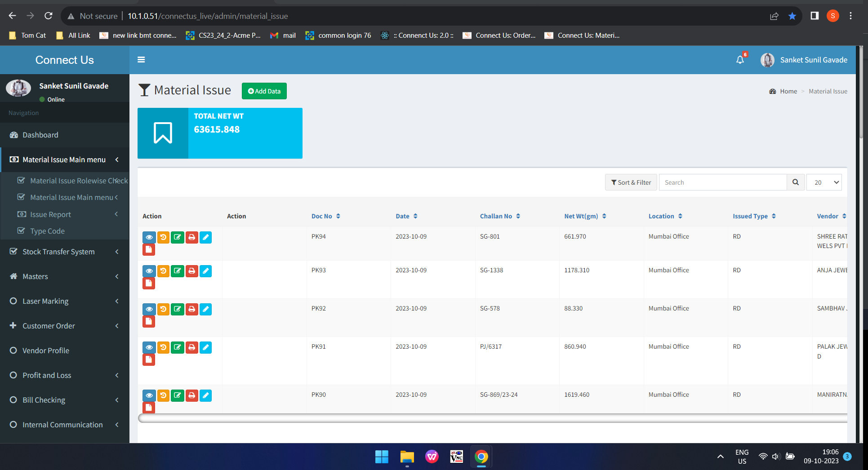The height and width of the screenshot is (470, 868).
Task: Click orange revert icon in PK92 row
Action: pyautogui.click(x=164, y=309)
